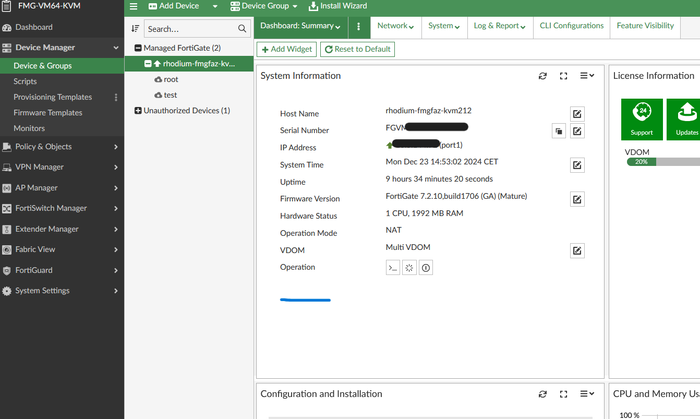The image size is (700, 419).
Task: Click the Add Widget button
Action: coord(287,49)
